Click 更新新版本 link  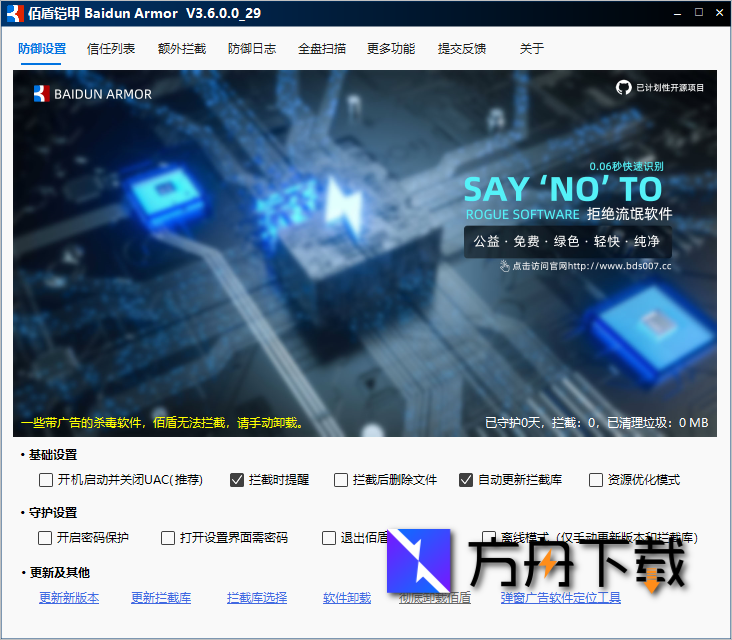[x=69, y=598]
